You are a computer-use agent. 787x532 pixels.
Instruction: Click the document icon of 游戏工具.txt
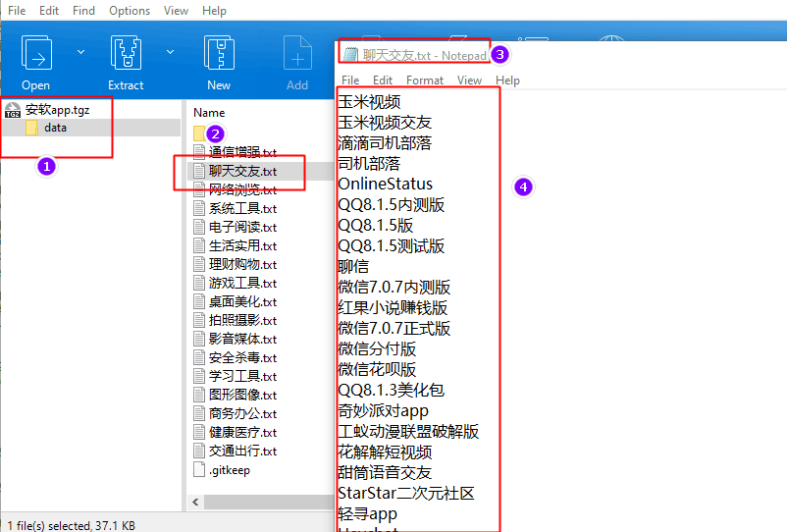[199, 283]
